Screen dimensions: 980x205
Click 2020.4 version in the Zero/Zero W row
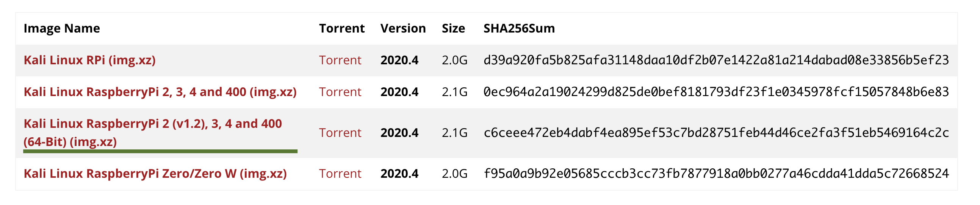[399, 174]
